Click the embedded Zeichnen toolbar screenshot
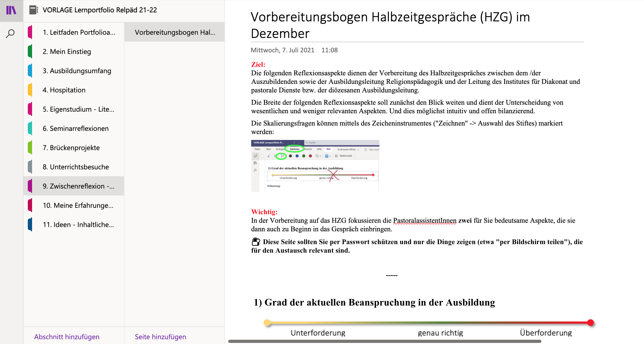 (x=315, y=166)
